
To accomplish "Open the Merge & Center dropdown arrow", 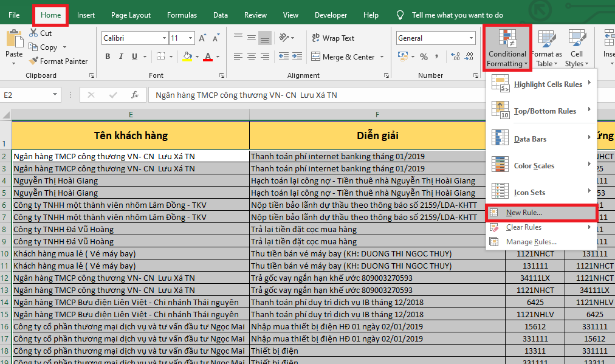I will coord(381,57).
